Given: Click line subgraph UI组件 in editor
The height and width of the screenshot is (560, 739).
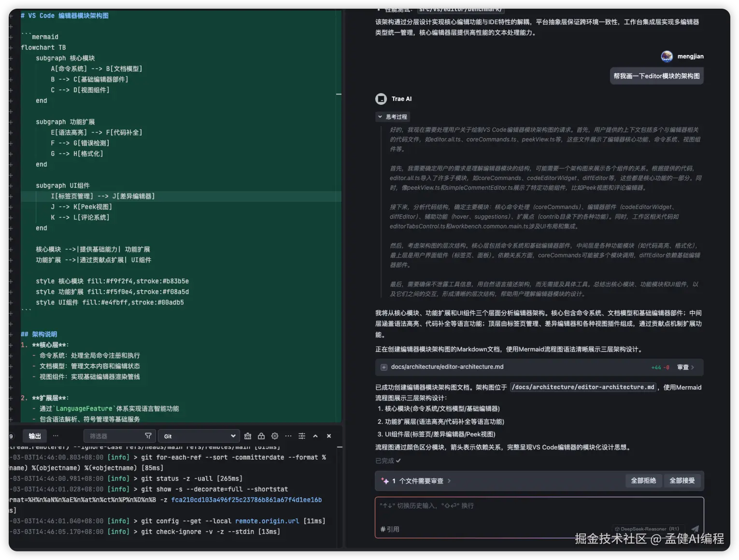Looking at the screenshot, I should point(63,185).
